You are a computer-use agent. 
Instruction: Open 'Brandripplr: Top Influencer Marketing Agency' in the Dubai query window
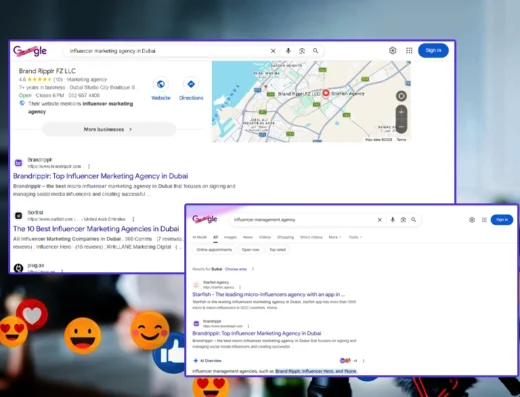pos(100,176)
